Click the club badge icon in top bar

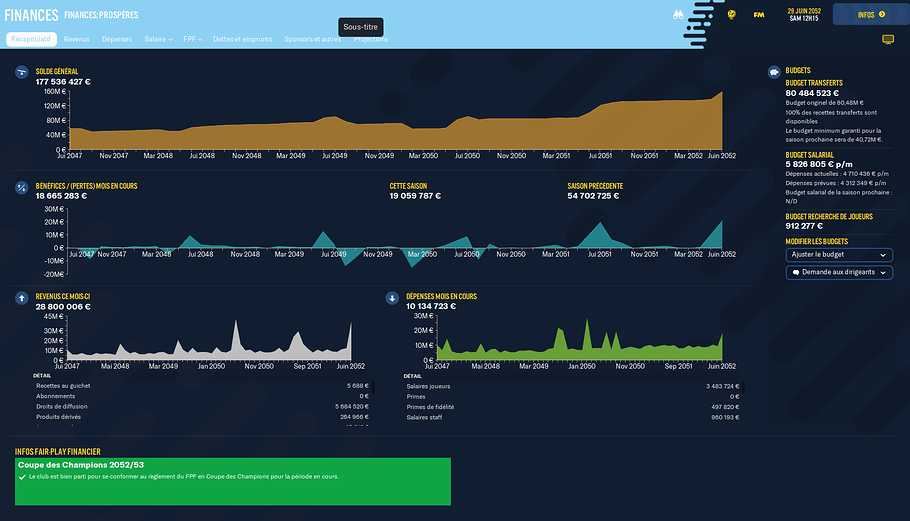pos(731,14)
